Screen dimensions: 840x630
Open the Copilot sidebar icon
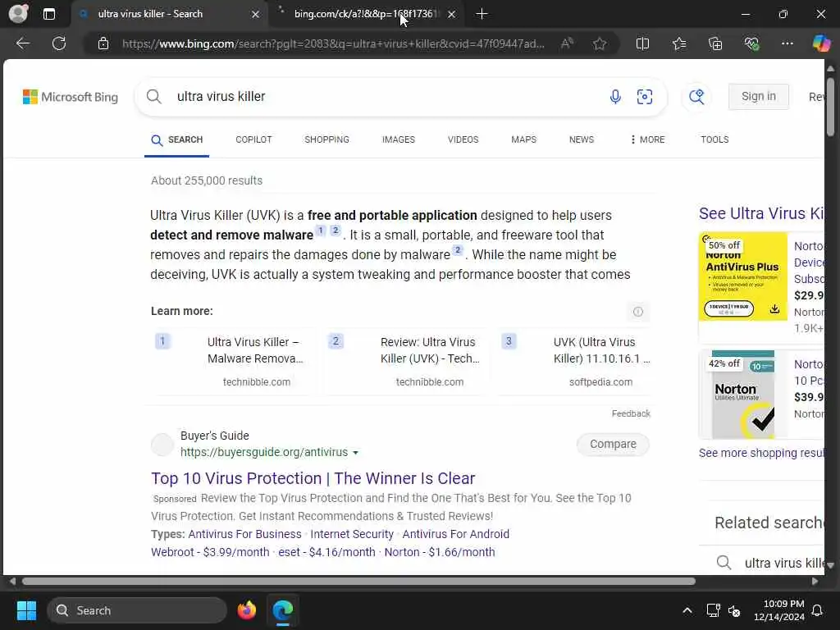pos(821,43)
